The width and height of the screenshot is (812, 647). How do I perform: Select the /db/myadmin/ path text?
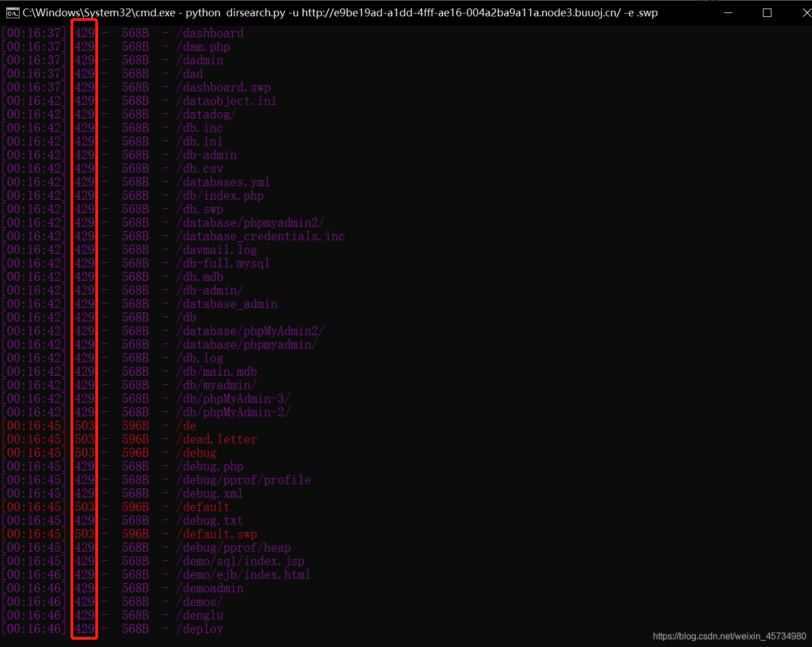point(217,385)
